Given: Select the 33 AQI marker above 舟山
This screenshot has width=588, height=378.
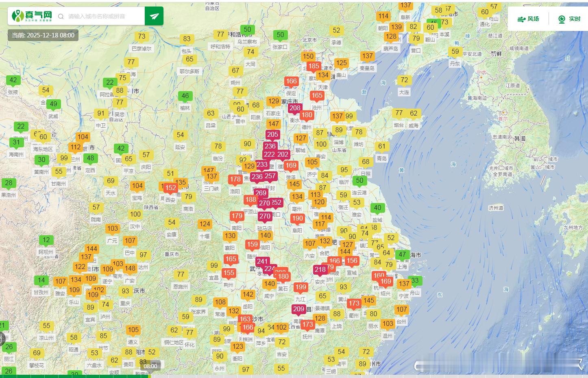Looking at the screenshot, I should (415, 281).
